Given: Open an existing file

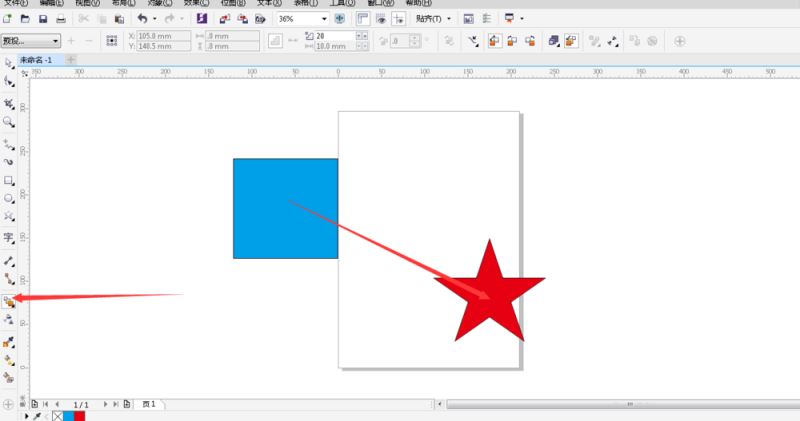Looking at the screenshot, I should click(x=25, y=19).
